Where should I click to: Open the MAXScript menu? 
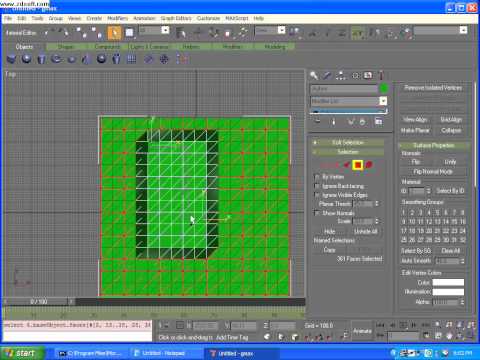(x=237, y=18)
